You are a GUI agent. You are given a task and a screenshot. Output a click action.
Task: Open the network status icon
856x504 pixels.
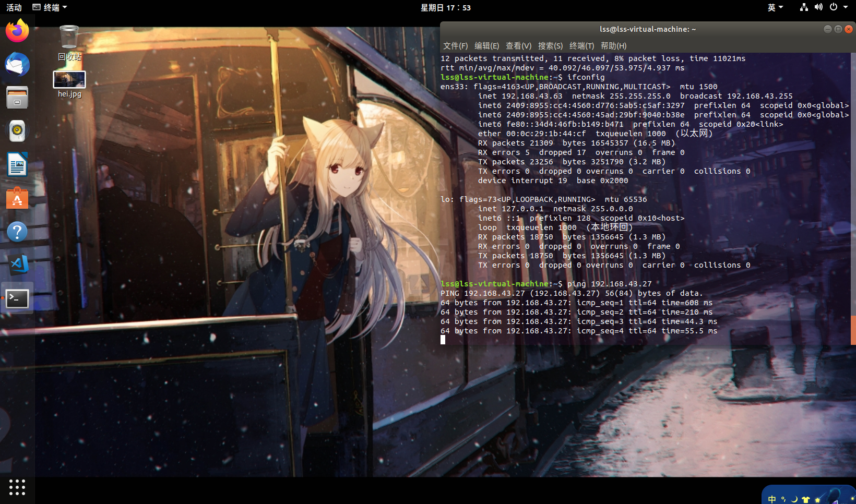pyautogui.click(x=804, y=7)
